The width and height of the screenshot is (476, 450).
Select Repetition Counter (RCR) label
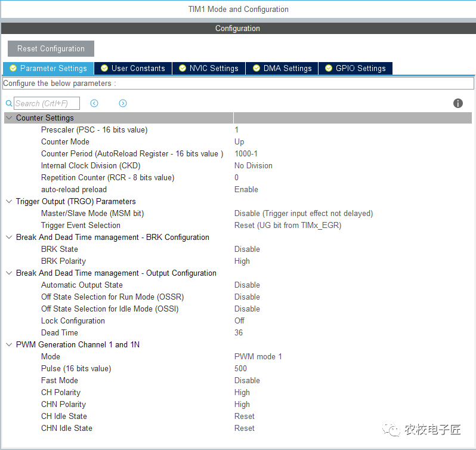tap(108, 178)
